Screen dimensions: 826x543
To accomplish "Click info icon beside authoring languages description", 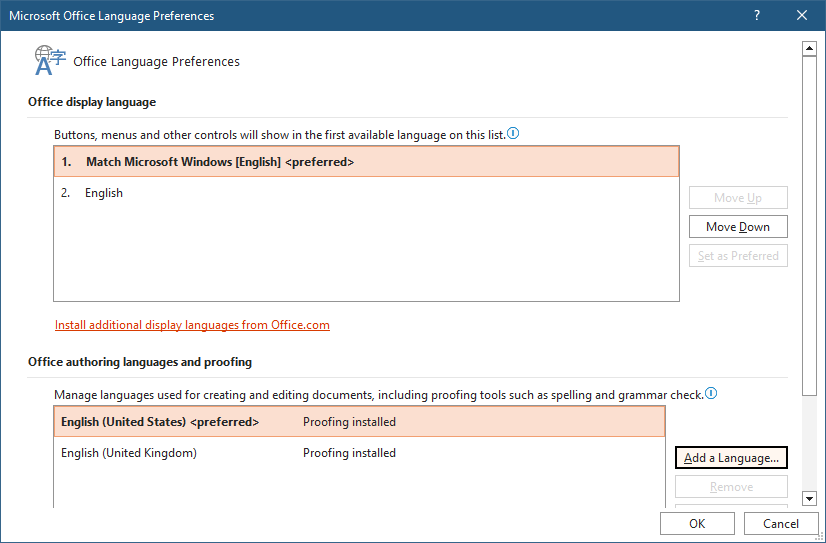I will (712, 393).
